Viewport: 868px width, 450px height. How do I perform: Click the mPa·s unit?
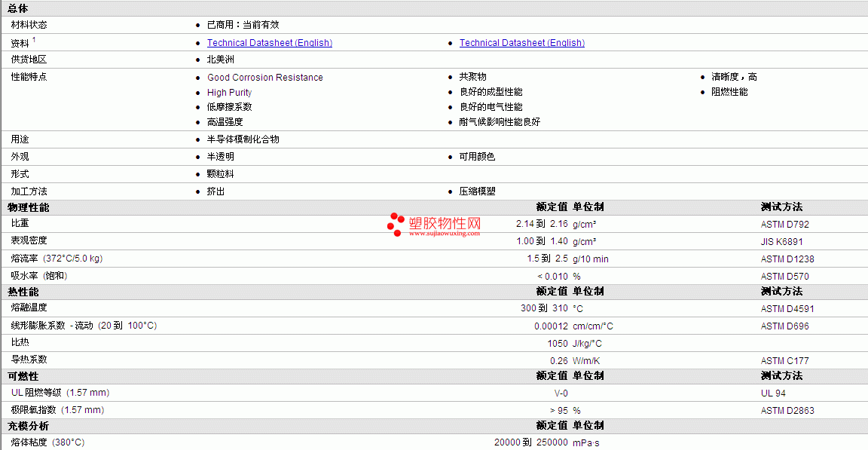585,442
